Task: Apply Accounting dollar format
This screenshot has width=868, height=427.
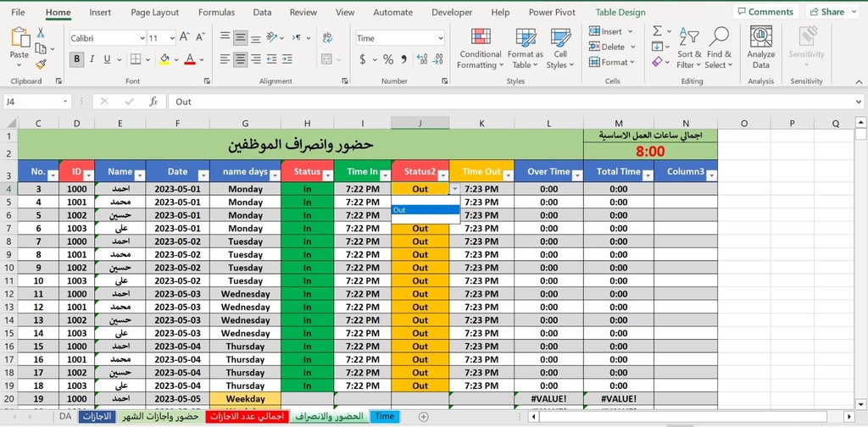Action: 363,59
